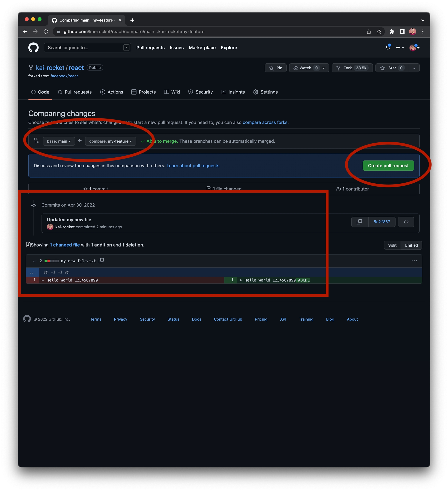This screenshot has width=448, height=491.
Task: Go to the Actions tab
Action: (x=112, y=92)
